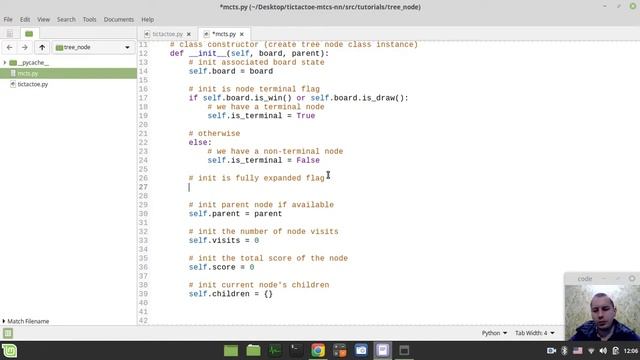The height and width of the screenshot is (360, 640).
Task: Open the Tools menu
Action: (89, 20)
